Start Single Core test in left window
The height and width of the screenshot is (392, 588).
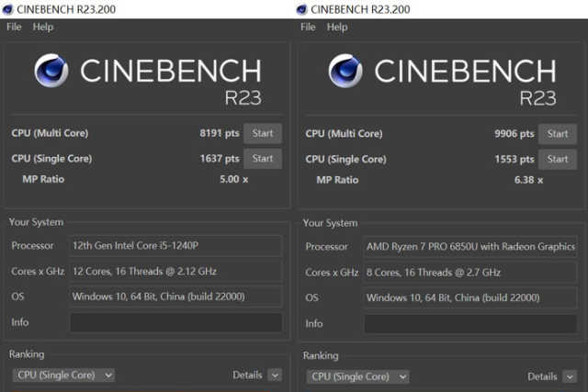click(x=263, y=158)
